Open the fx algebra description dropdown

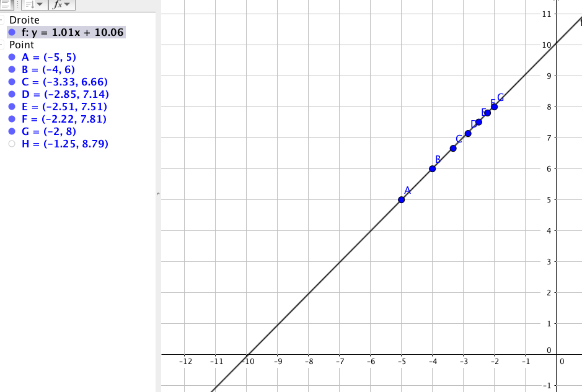point(62,5)
